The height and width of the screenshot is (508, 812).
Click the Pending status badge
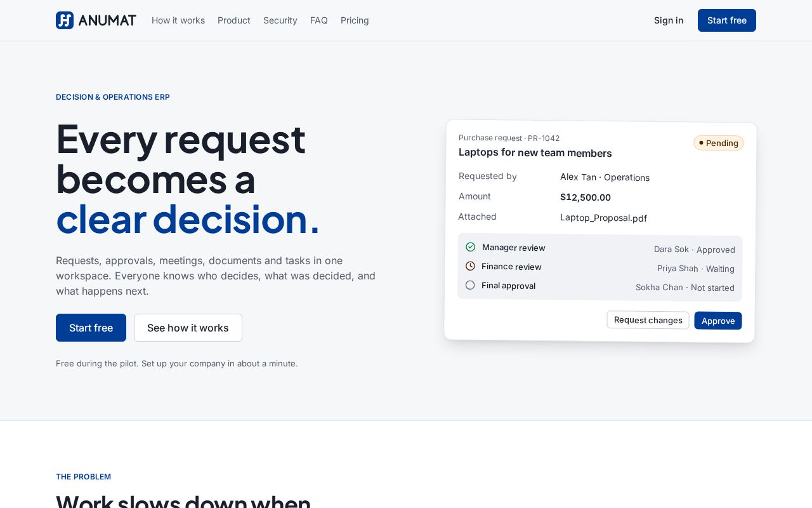(719, 143)
